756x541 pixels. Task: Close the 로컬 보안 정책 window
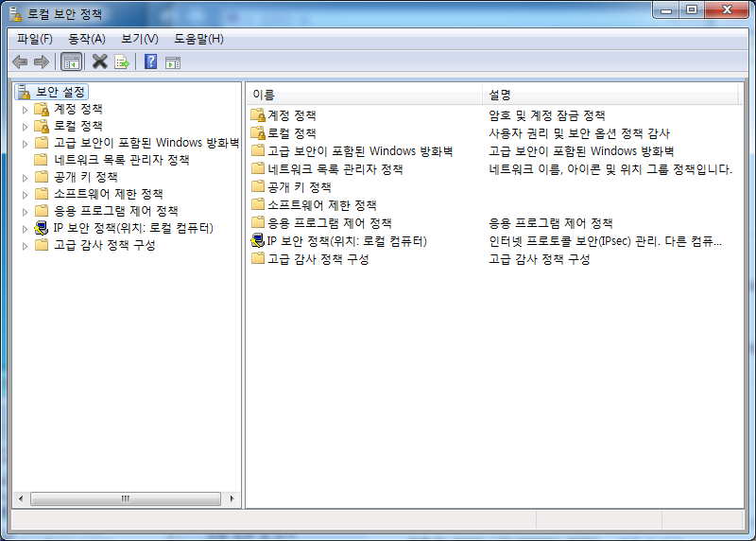pos(727,10)
